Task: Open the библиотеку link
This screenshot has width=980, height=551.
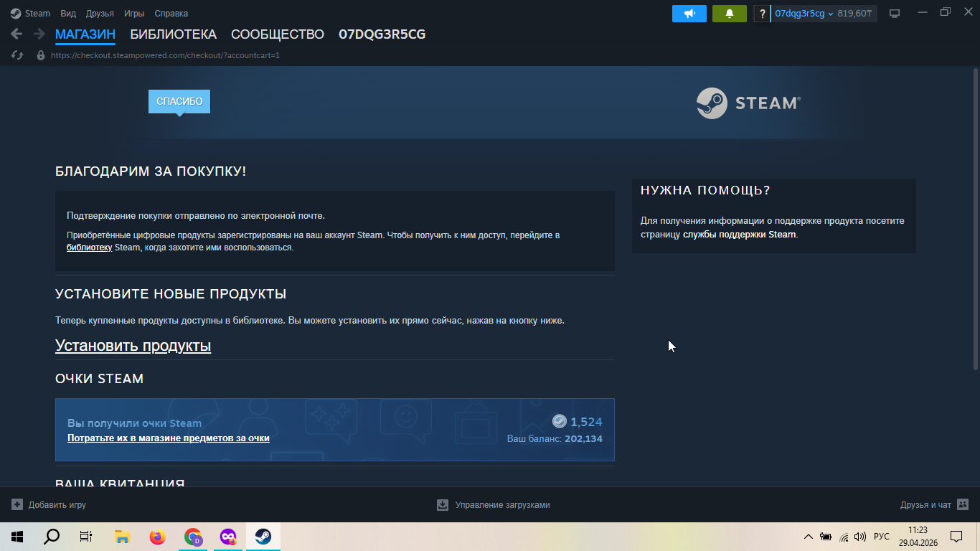Action: [x=89, y=248]
